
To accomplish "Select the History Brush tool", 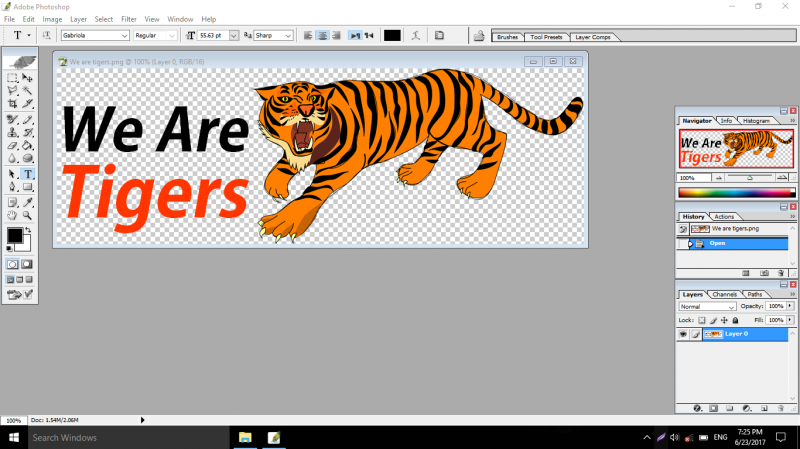I will click(28, 133).
